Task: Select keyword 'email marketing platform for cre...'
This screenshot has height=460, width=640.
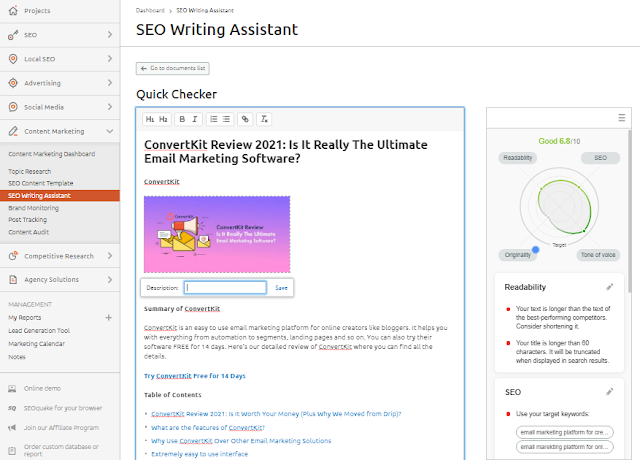Action: point(564,432)
